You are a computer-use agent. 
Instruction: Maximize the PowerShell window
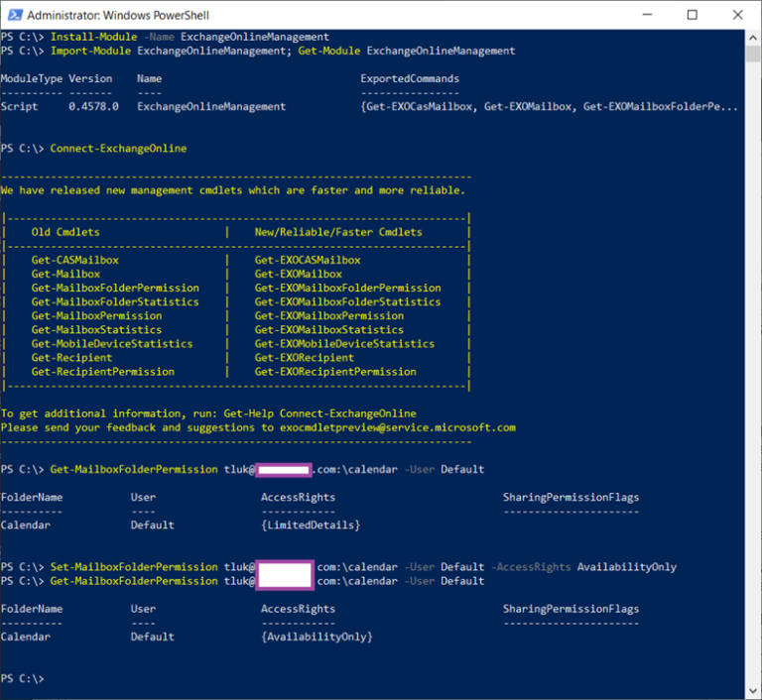tap(692, 15)
